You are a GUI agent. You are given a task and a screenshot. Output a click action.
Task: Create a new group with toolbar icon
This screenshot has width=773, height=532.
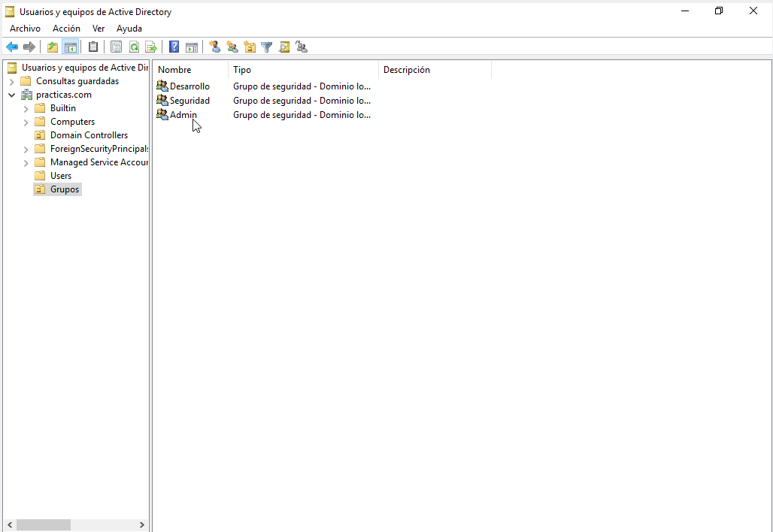tap(232, 47)
